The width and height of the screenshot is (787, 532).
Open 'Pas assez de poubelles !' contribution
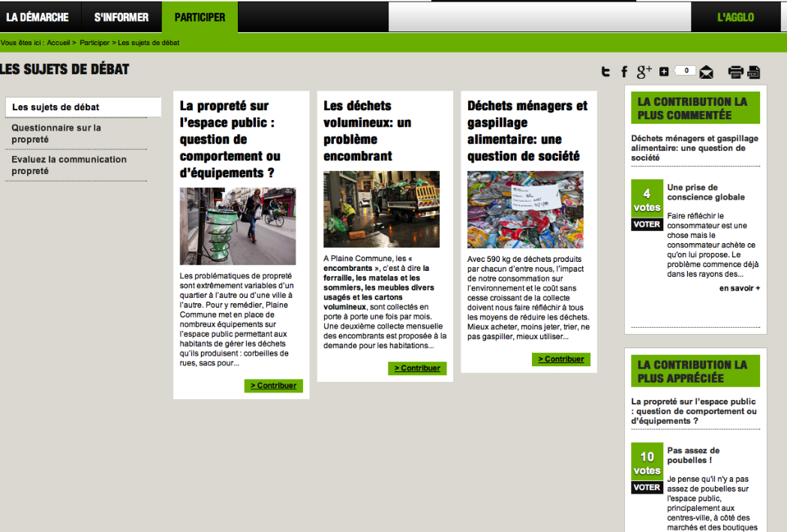coord(693,455)
